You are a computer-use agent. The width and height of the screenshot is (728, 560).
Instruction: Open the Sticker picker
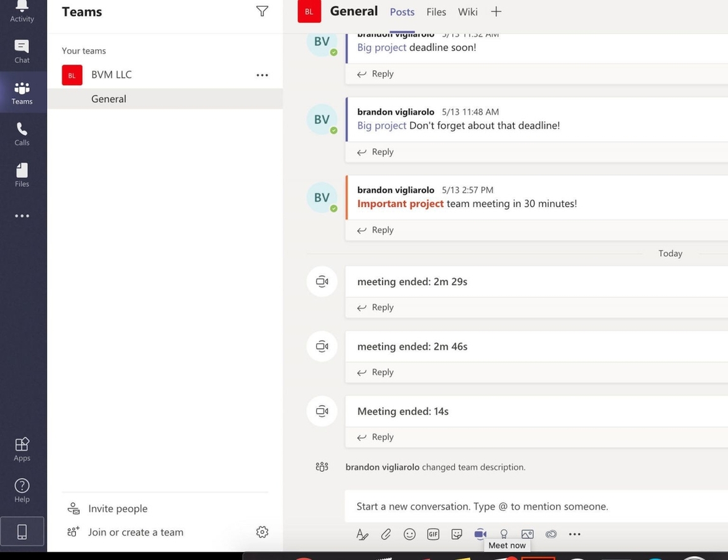457,534
